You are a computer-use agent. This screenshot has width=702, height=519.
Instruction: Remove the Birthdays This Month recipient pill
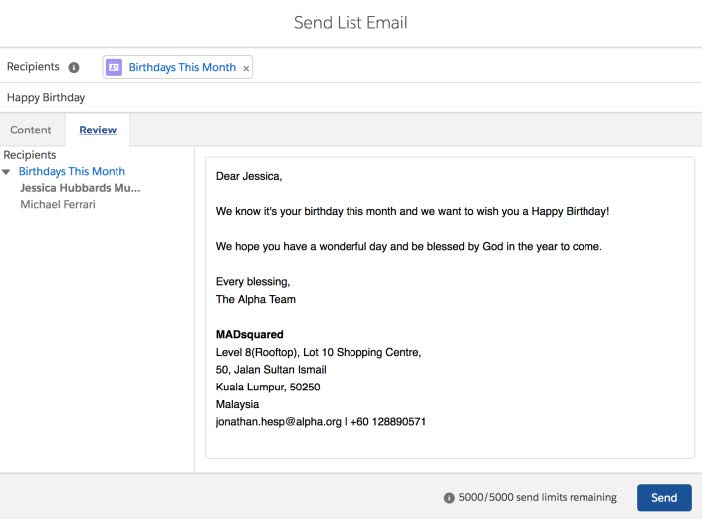(x=246, y=68)
